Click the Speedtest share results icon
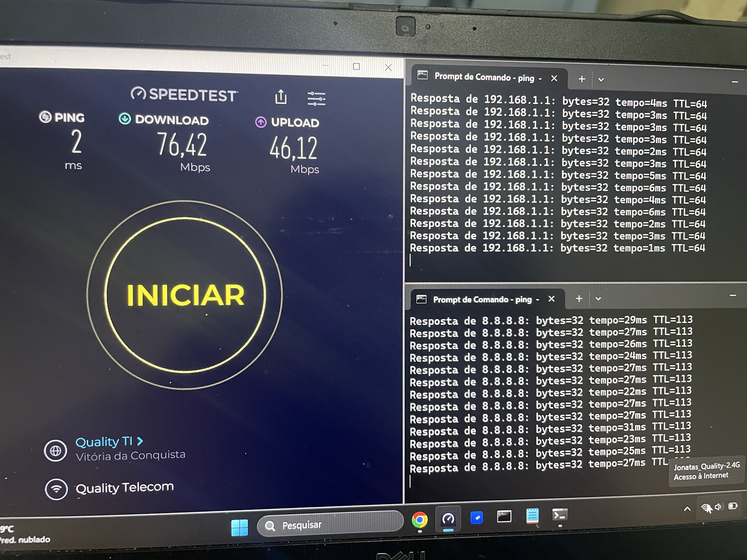The height and width of the screenshot is (560, 747). 281,97
